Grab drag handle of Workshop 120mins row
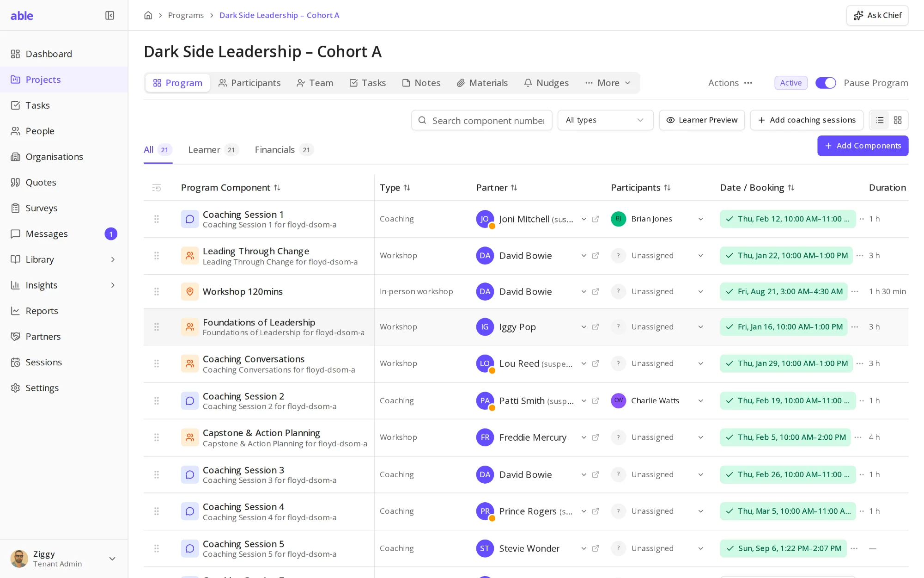The height and width of the screenshot is (578, 924). point(157,292)
